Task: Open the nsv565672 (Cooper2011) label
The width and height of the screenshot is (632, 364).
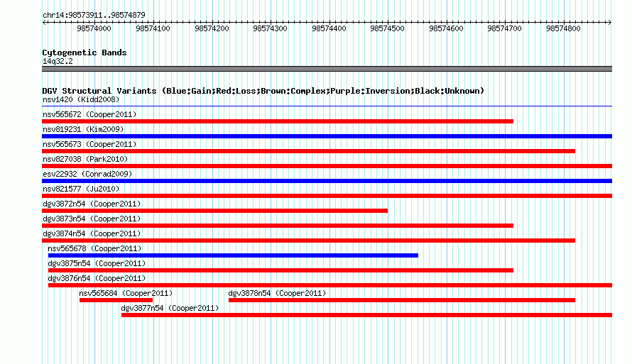Action: click(89, 114)
